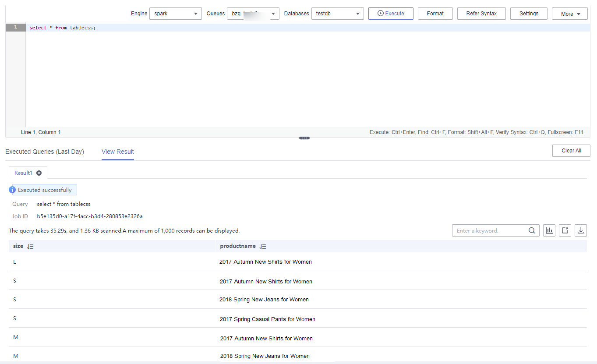The image size is (597, 364).
Task: Switch to Executed Queries (Last Day) tab
Action: [x=45, y=152]
